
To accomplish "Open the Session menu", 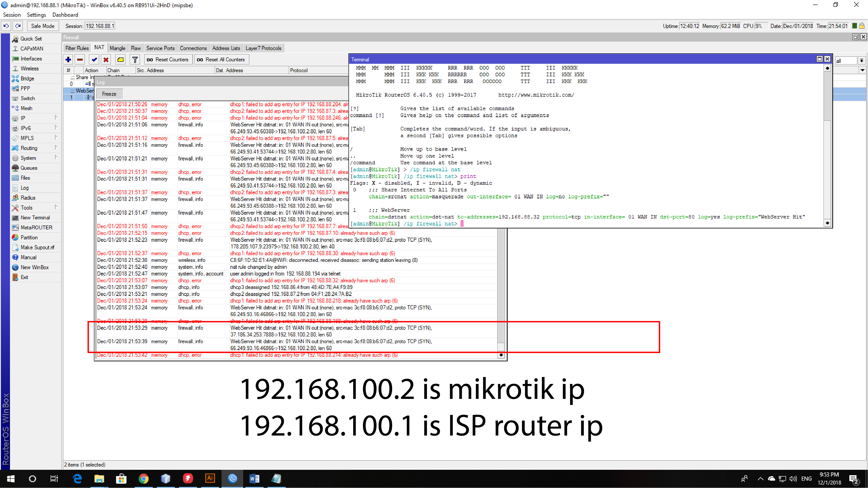I will click(12, 15).
